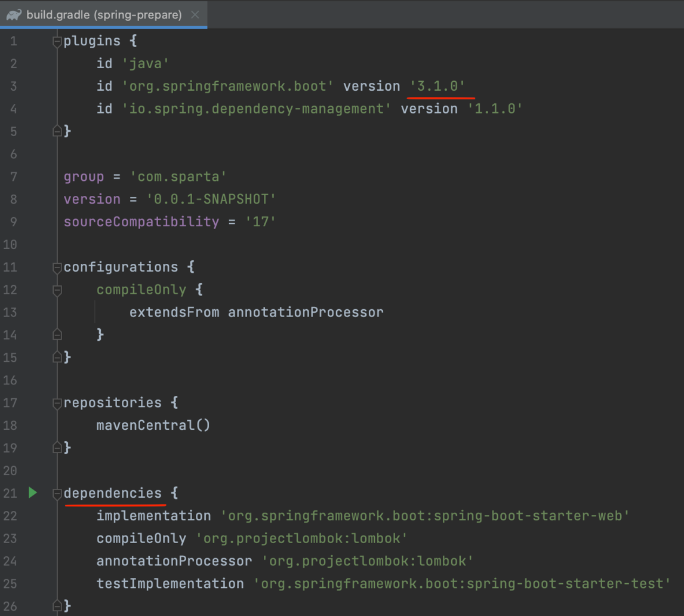684x616 pixels.
Task: Click lombok string on line 24
Action: (x=367, y=561)
